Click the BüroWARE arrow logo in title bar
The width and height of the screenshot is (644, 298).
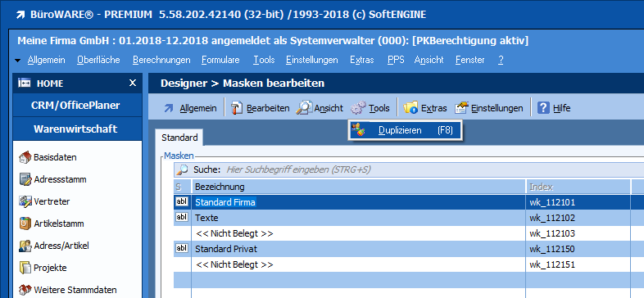pos(20,16)
